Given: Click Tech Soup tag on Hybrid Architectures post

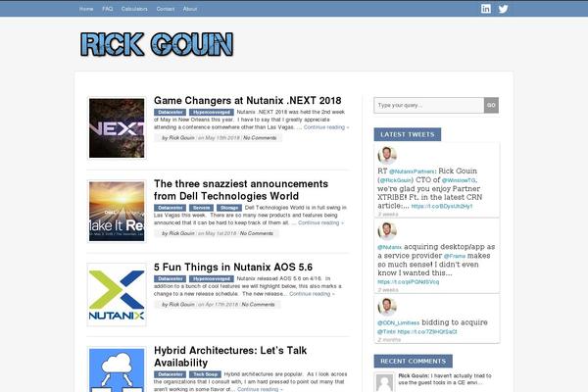Looking at the screenshot, I should (205, 374).
